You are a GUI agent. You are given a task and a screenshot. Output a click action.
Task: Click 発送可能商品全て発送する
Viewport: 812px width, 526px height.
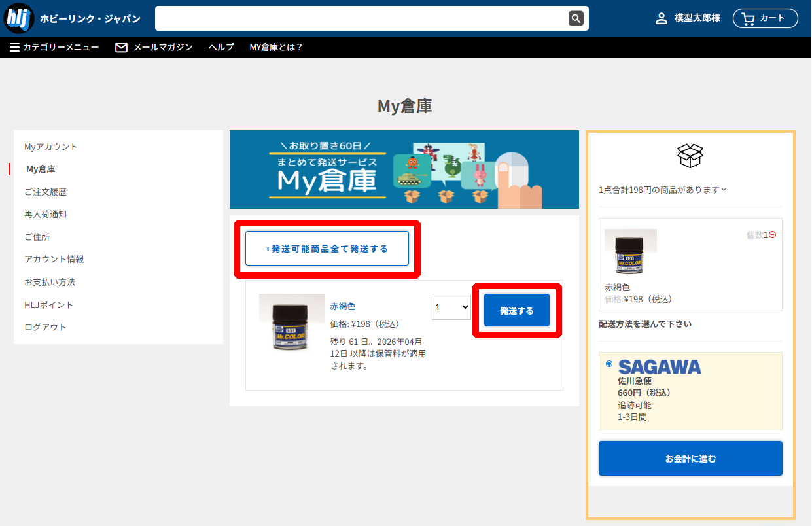tap(327, 249)
